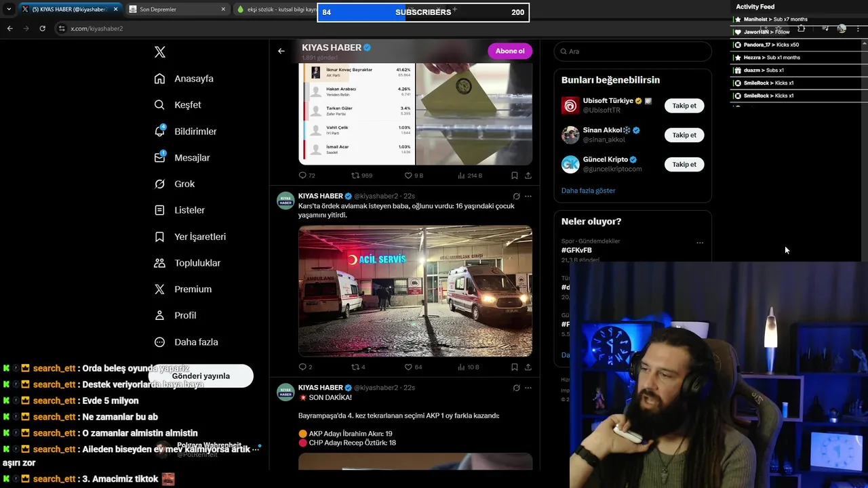Open Profil page
Viewport: 868px width, 488px height.
[x=175, y=316]
